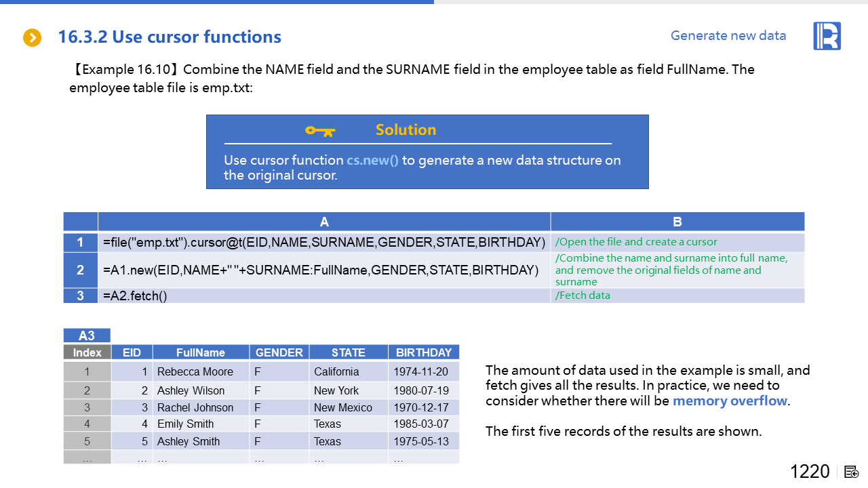The width and height of the screenshot is (868, 488).
Task: Click the A3 result table label
Action: pos(87,335)
